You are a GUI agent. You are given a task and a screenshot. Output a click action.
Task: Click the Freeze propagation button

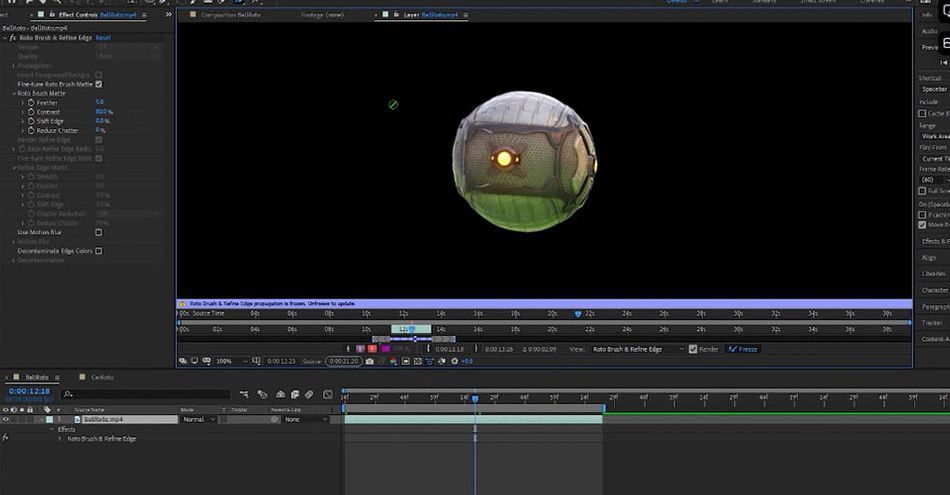[x=743, y=349]
